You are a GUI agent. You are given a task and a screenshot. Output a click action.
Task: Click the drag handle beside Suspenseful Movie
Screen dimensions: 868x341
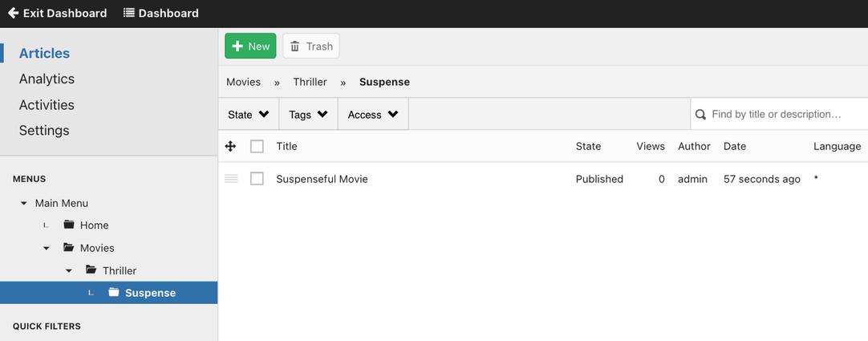tap(231, 179)
